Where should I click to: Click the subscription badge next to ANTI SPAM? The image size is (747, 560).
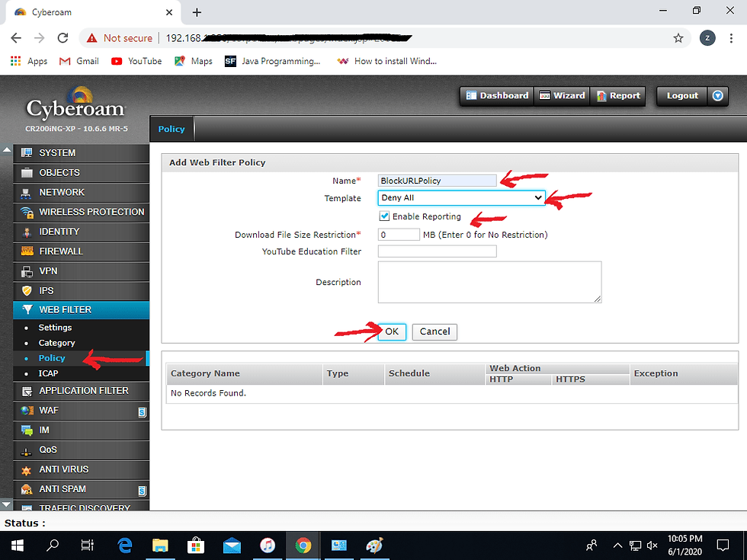click(142, 491)
